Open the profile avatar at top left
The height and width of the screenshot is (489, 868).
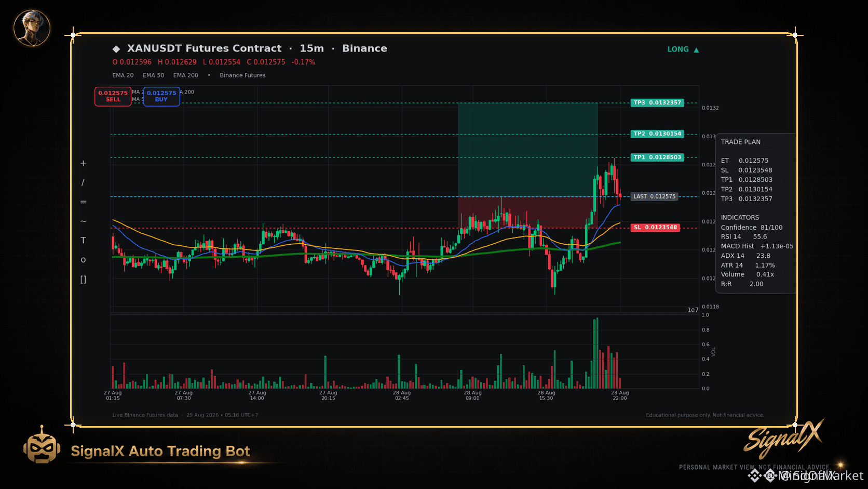point(32,28)
